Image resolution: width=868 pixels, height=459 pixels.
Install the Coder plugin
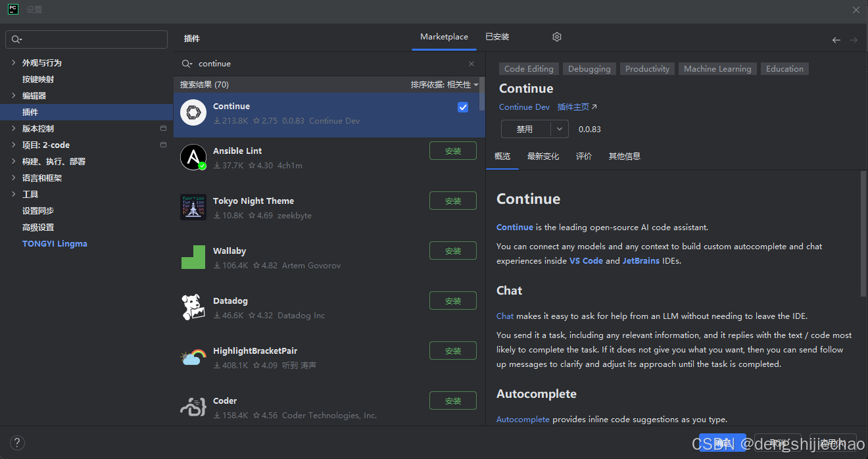[x=453, y=400]
